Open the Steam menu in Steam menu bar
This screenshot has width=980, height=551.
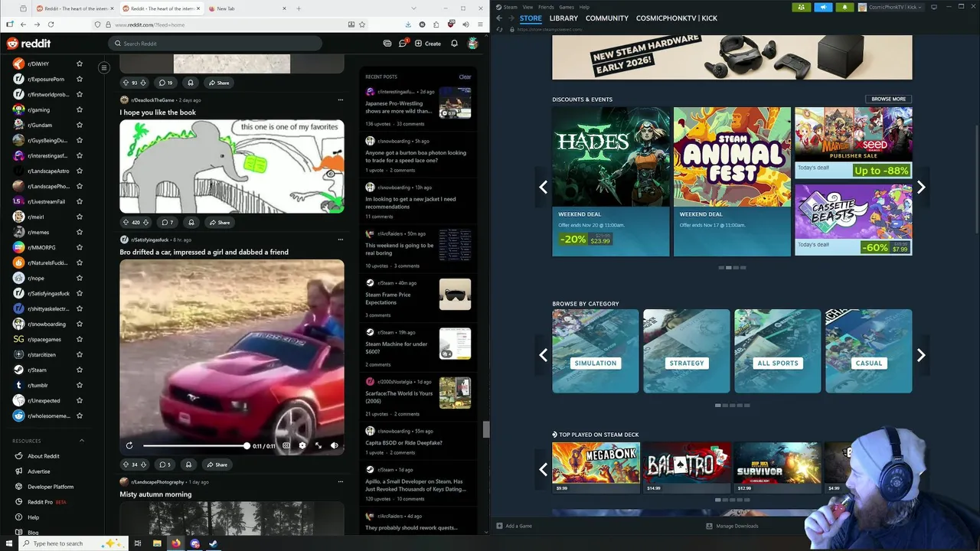tap(510, 7)
